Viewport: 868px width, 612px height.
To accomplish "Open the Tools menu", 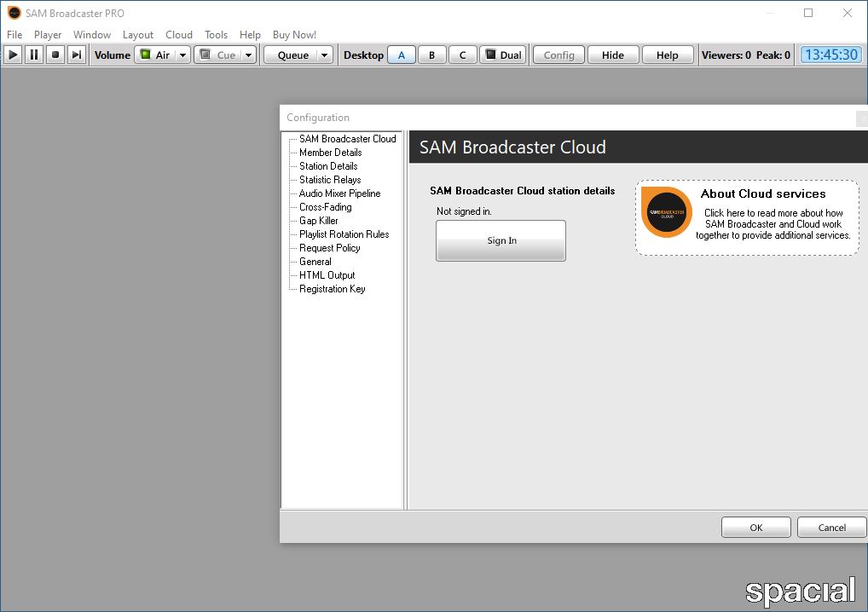I will 216,34.
